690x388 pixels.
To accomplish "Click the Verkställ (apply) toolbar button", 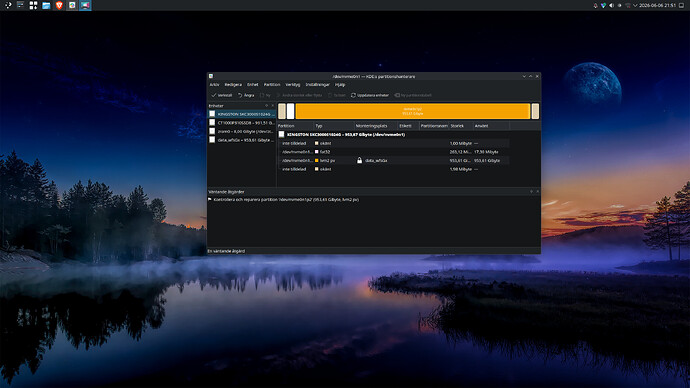I will [222, 95].
